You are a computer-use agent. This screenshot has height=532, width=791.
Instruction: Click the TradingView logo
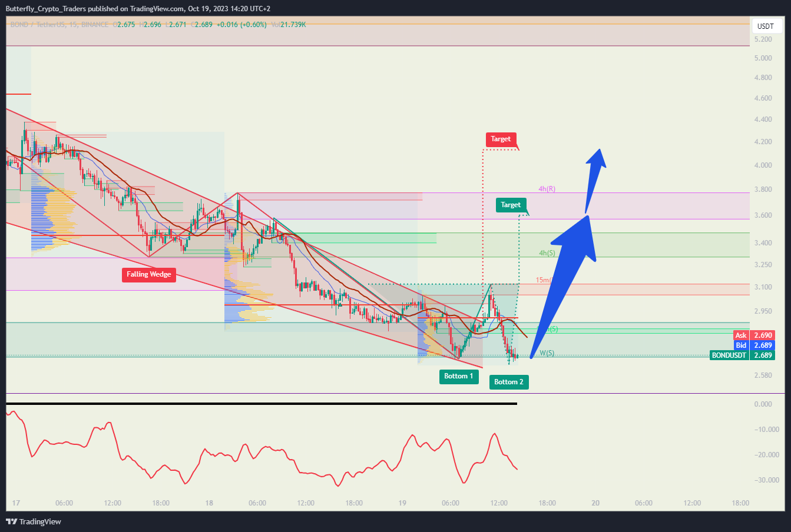(34, 521)
